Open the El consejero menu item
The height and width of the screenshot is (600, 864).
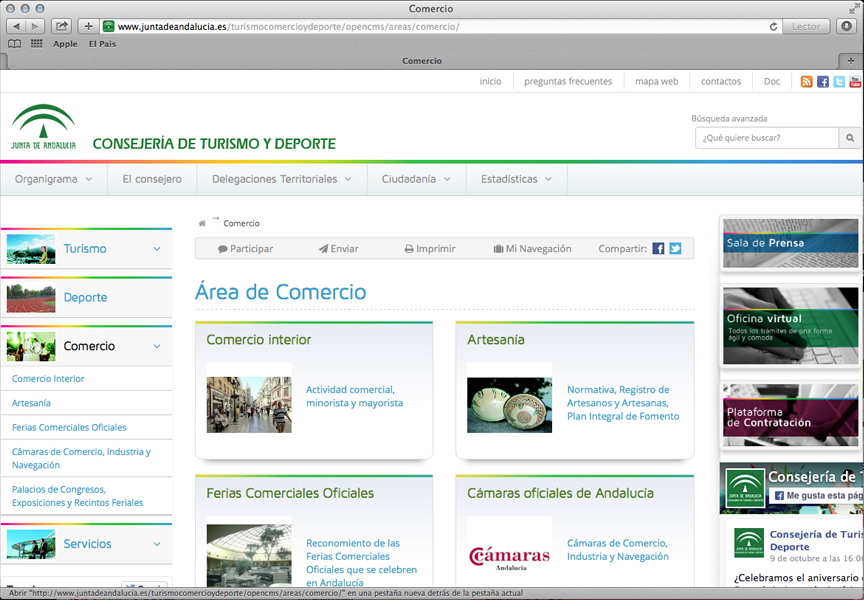point(152,179)
